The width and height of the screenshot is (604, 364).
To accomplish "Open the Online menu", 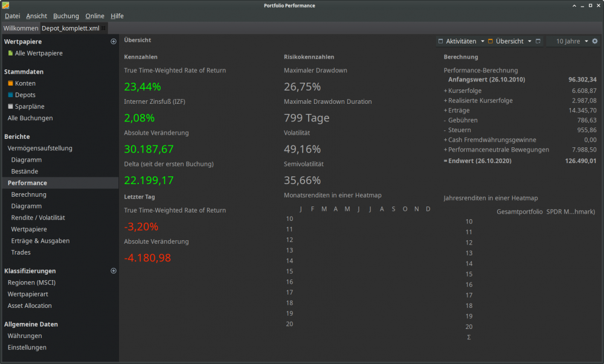I will 95,16.
